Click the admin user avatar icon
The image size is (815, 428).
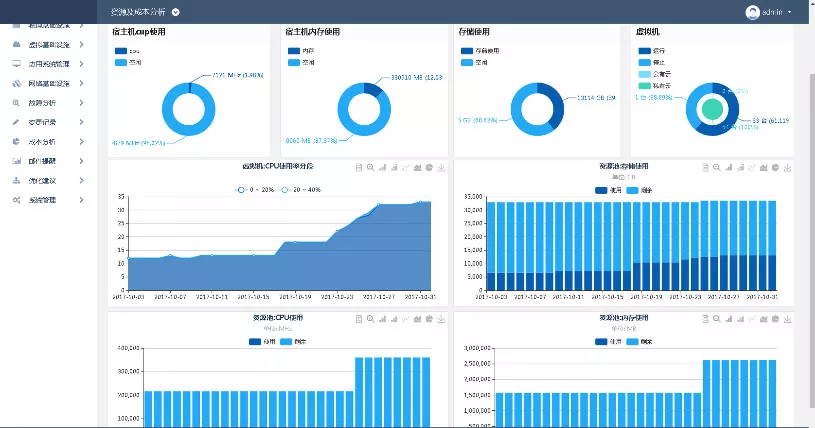click(x=752, y=12)
